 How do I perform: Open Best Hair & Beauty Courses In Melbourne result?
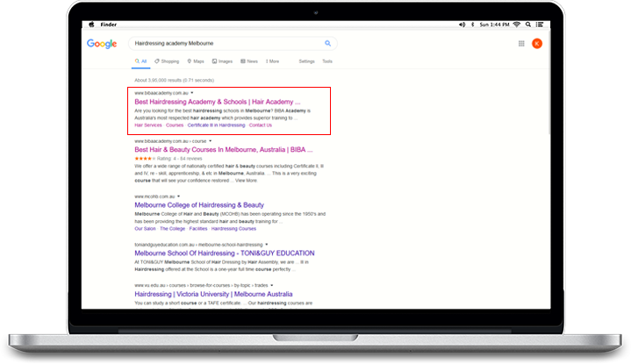click(x=223, y=150)
